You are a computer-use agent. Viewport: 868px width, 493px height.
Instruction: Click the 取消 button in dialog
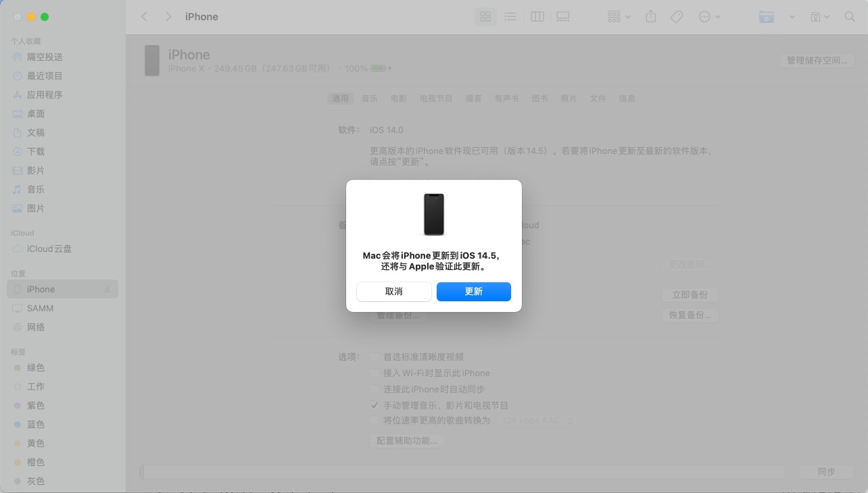[x=394, y=292]
